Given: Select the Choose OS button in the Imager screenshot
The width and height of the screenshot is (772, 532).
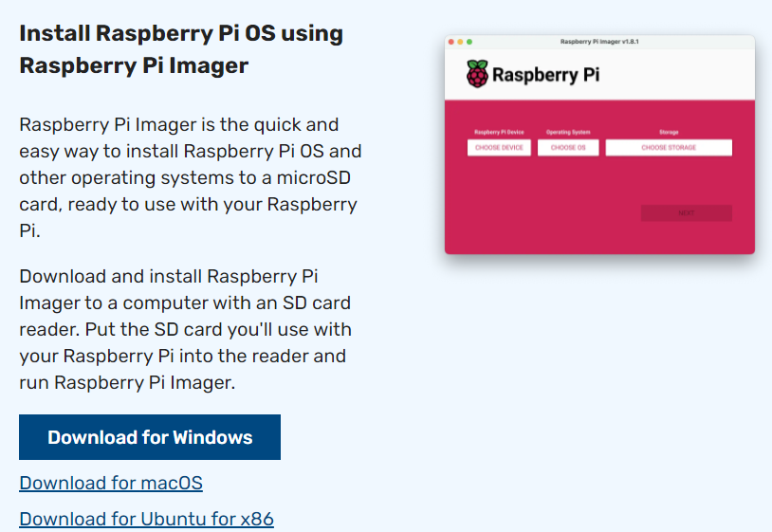Looking at the screenshot, I should click(568, 148).
